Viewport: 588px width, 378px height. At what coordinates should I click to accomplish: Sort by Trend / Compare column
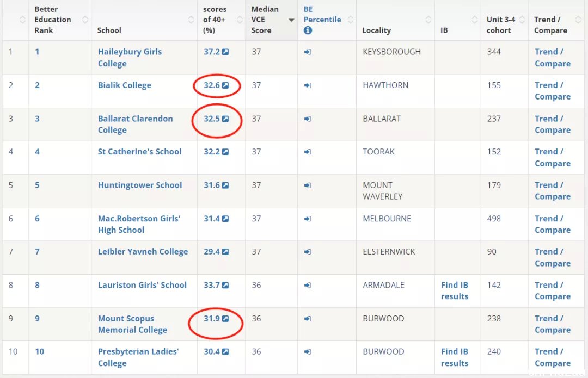tap(578, 20)
